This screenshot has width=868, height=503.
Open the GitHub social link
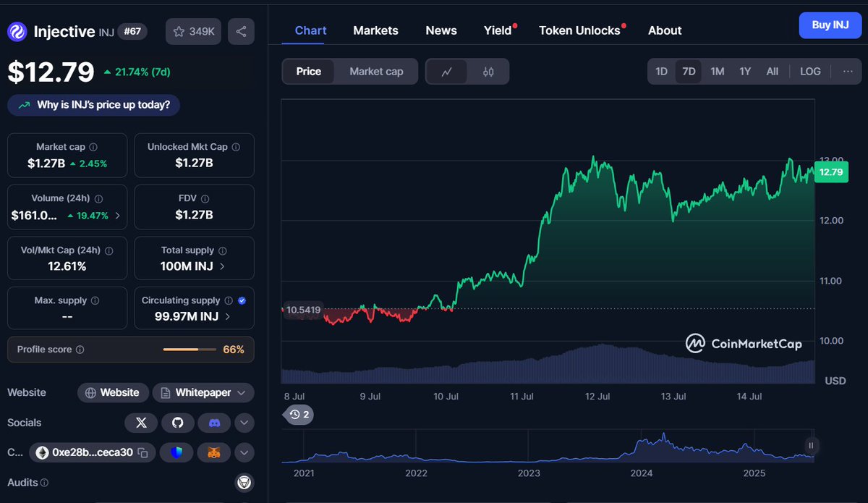tap(177, 423)
